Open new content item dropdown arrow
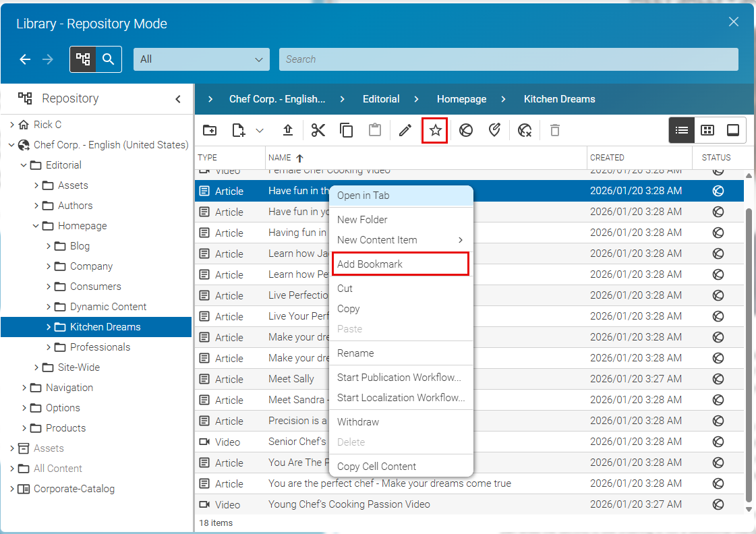The height and width of the screenshot is (534, 756). (260, 130)
